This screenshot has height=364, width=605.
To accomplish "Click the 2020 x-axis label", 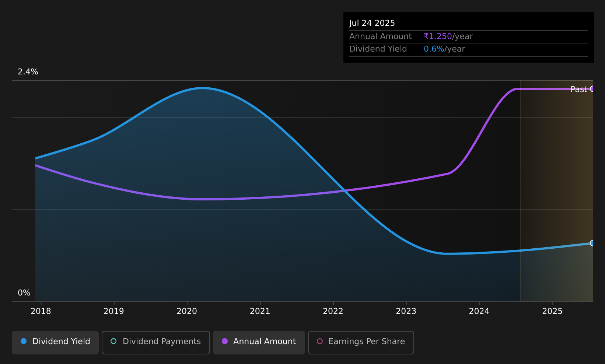I will coord(187,311).
